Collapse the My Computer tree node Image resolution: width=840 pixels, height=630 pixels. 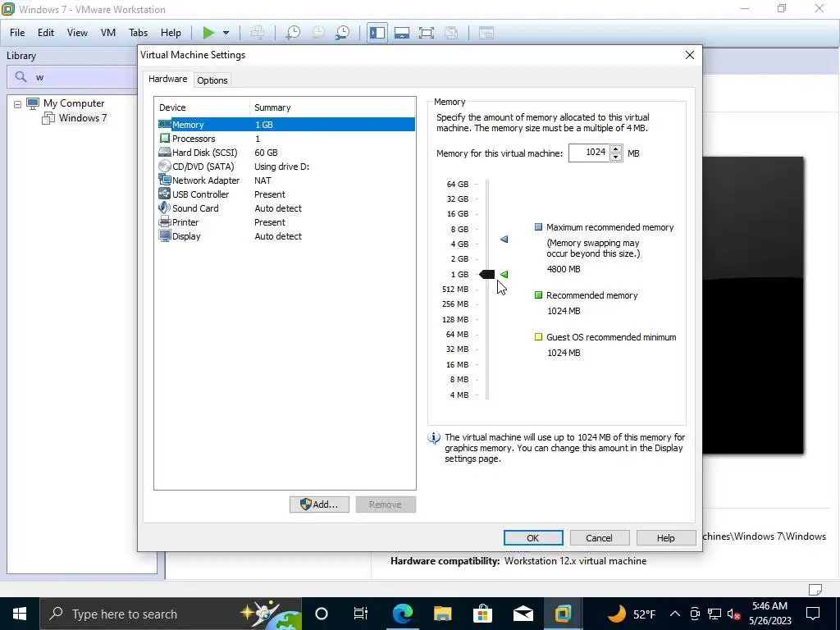click(18, 104)
